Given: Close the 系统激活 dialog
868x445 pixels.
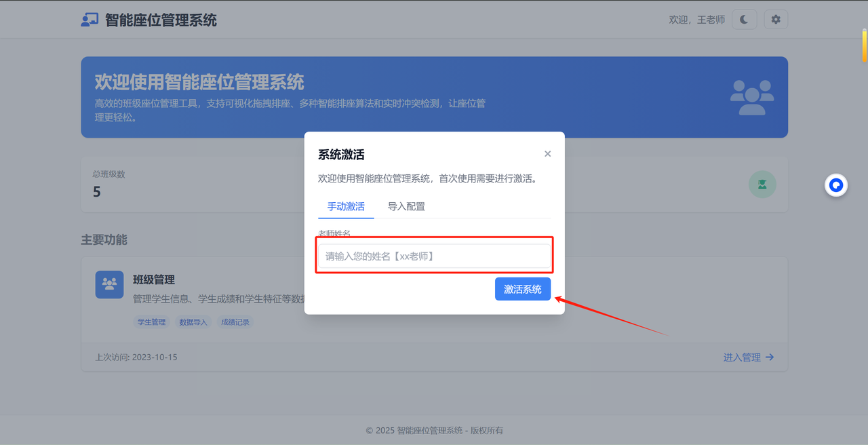Looking at the screenshot, I should tap(548, 154).
